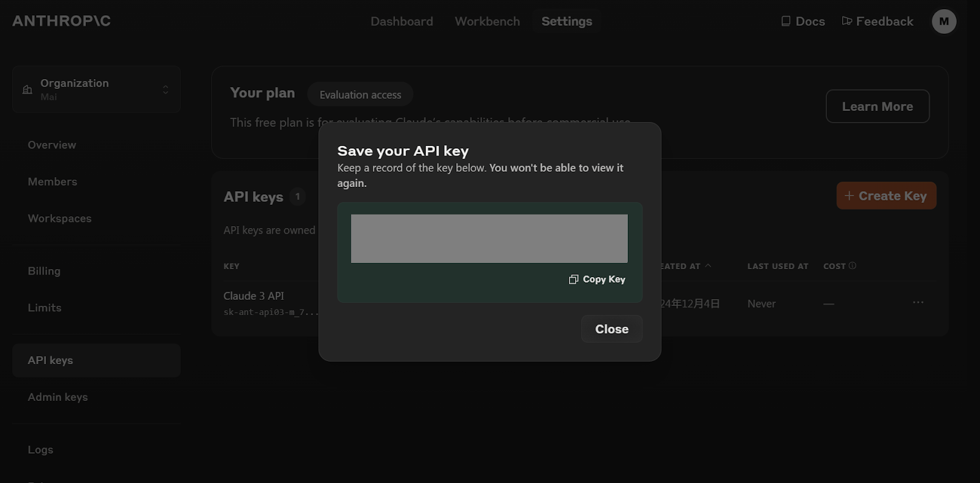Screen dimensions: 980x483
Task: Click the Copy Key icon
Action: point(573,280)
